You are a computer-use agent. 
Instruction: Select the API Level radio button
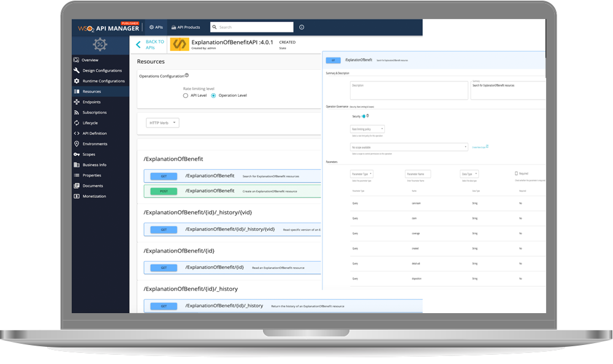tap(186, 96)
